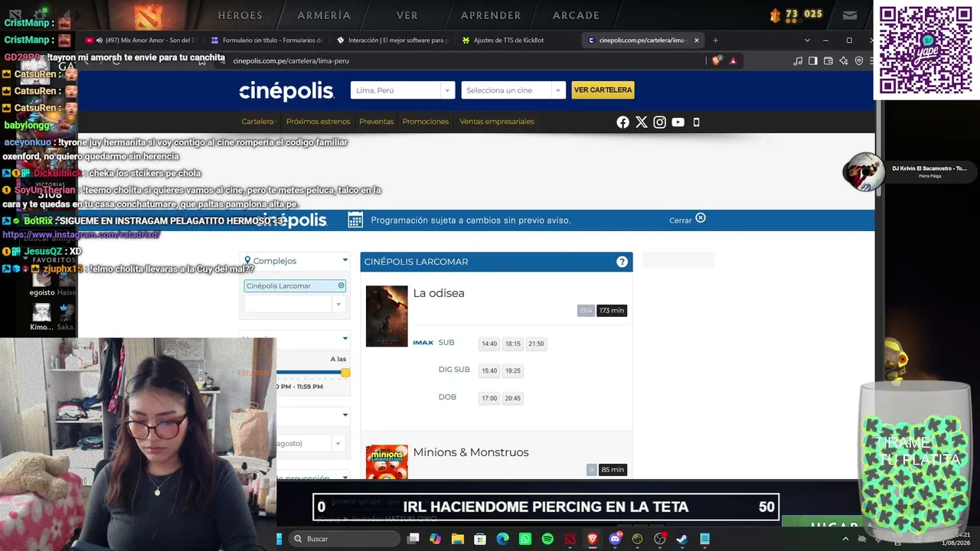Open Cinépolis X (Twitter) icon

point(642,122)
